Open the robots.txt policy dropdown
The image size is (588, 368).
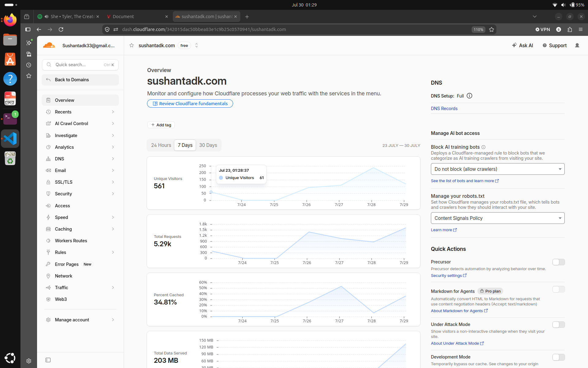[498, 218]
